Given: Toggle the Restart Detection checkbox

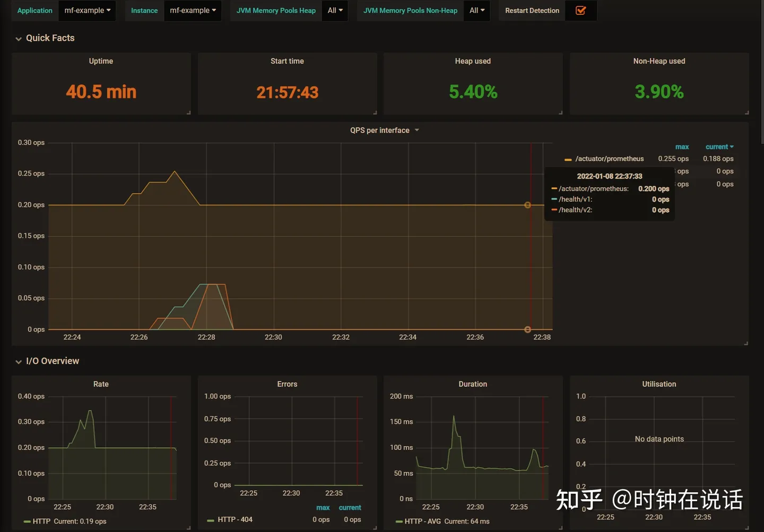Looking at the screenshot, I should (x=580, y=11).
